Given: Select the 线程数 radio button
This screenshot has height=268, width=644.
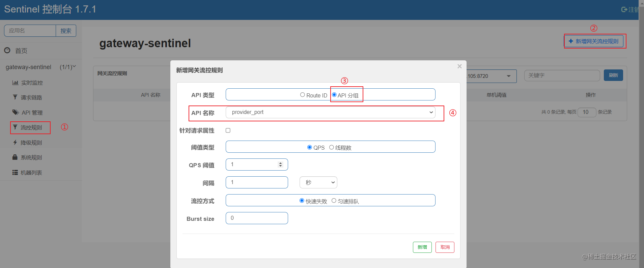Looking at the screenshot, I should (332, 147).
